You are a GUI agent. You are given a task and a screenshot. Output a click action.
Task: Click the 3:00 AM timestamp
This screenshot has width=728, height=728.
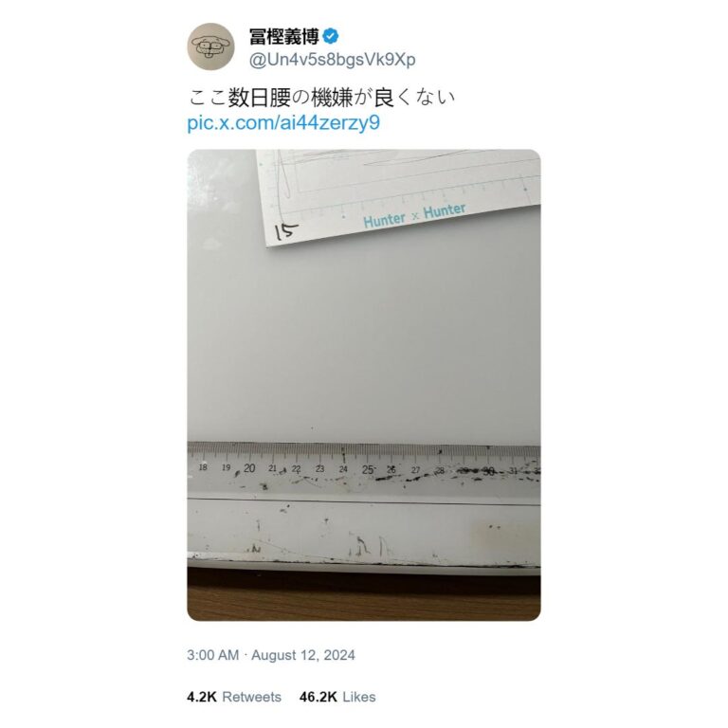point(213,655)
